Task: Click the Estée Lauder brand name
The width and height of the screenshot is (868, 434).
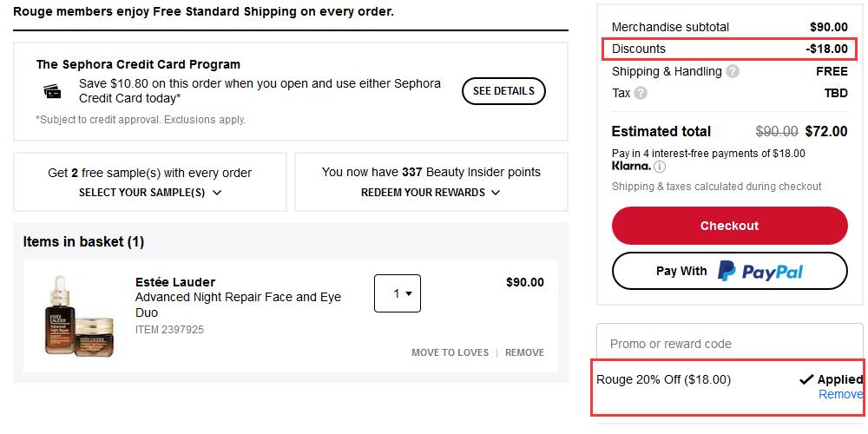Action: coord(175,282)
